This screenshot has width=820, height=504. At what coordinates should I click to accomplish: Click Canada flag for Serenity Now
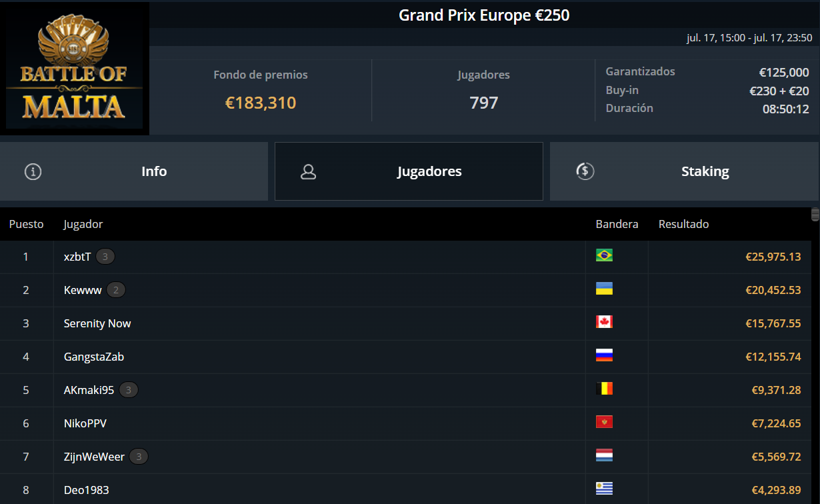pyautogui.click(x=604, y=322)
